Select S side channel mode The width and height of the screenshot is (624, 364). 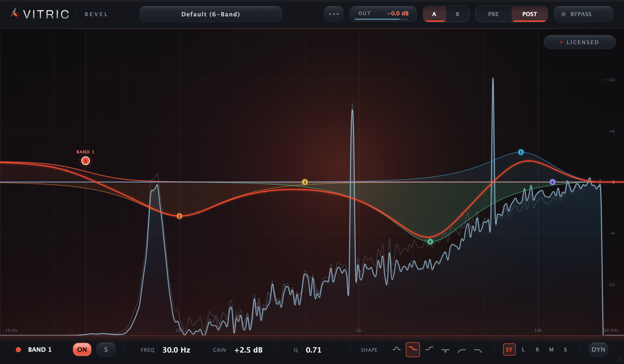click(565, 350)
